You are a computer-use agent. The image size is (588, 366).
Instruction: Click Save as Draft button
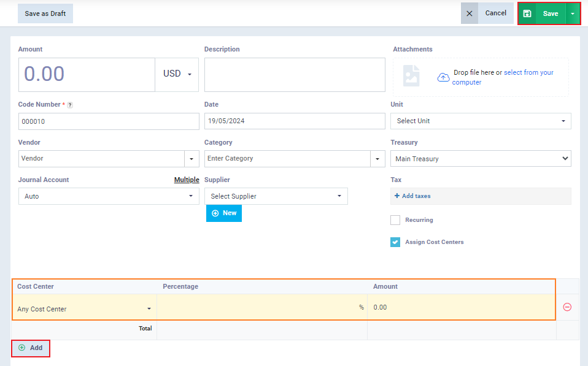tap(45, 13)
